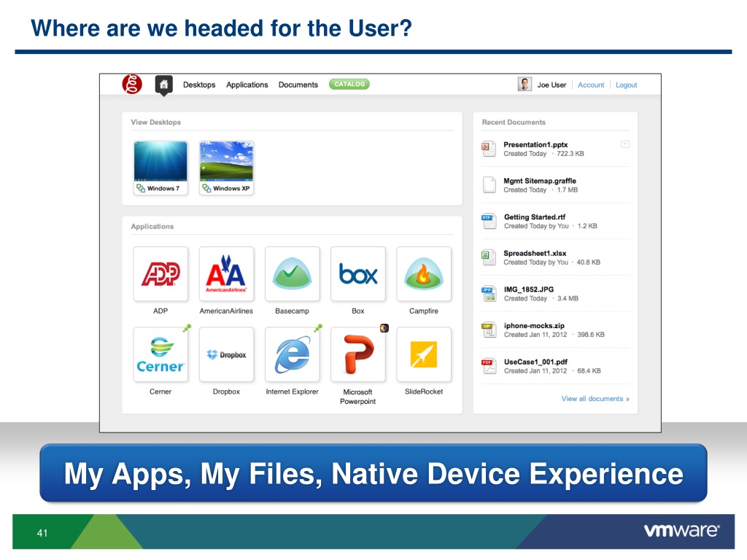
Task: Click the green pin on the Internet Explorer tile
Action: coord(318,327)
